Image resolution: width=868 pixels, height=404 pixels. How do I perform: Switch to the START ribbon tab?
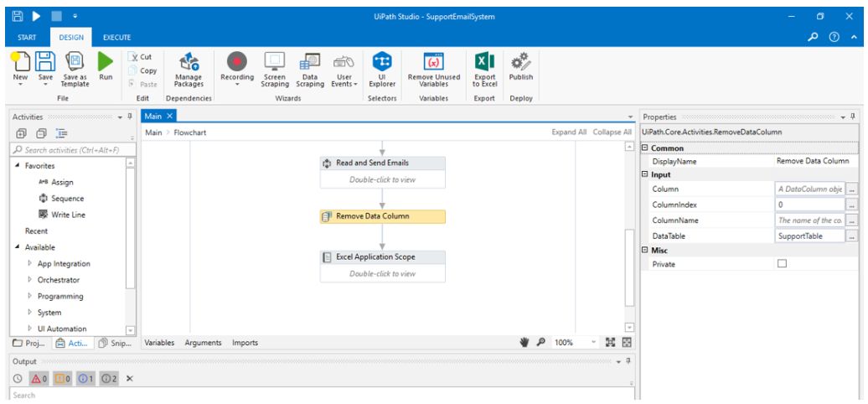coord(27,38)
